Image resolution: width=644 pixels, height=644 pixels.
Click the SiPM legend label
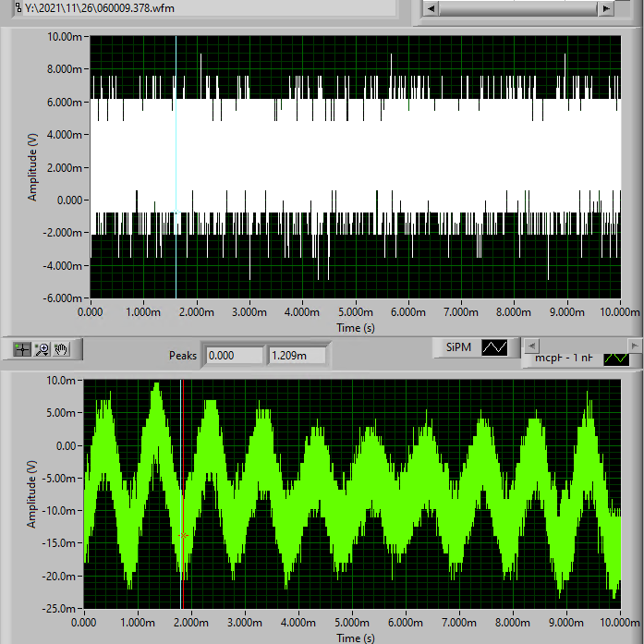point(457,347)
